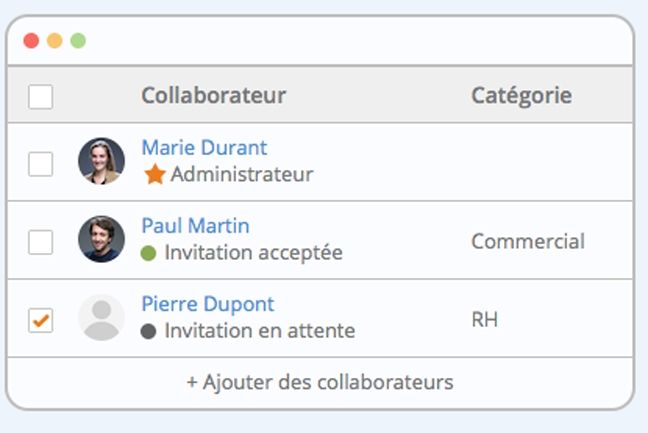The image size is (648, 433).
Task: Click the yellow minimize window button
Action: point(55,41)
